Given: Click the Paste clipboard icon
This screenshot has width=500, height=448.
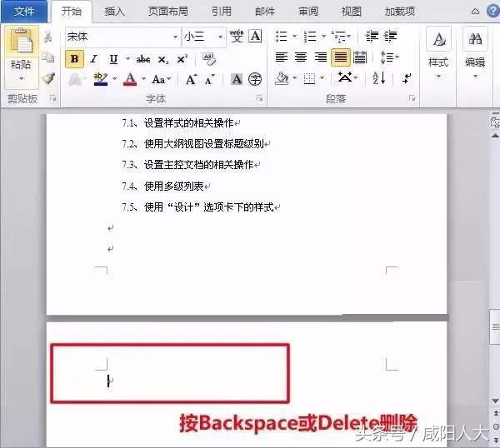Looking at the screenshot, I should pos(22,41).
